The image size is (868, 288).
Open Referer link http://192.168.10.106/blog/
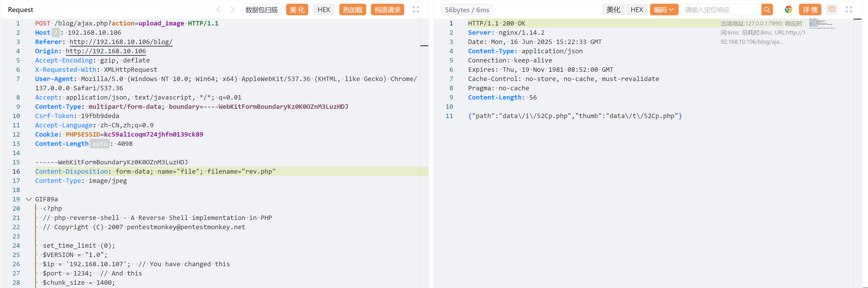point(121,42)
